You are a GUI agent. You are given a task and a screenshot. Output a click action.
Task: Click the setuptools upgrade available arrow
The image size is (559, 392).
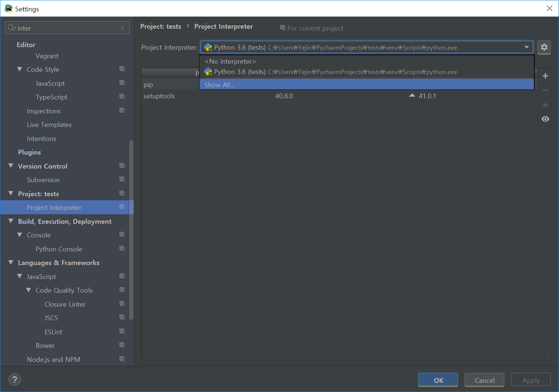coord(412,95)
